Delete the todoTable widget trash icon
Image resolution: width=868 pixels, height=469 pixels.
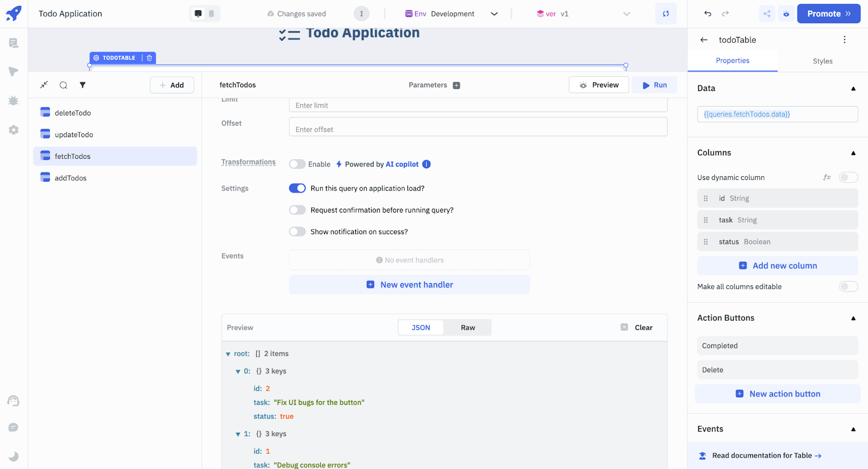click(149, 57)
